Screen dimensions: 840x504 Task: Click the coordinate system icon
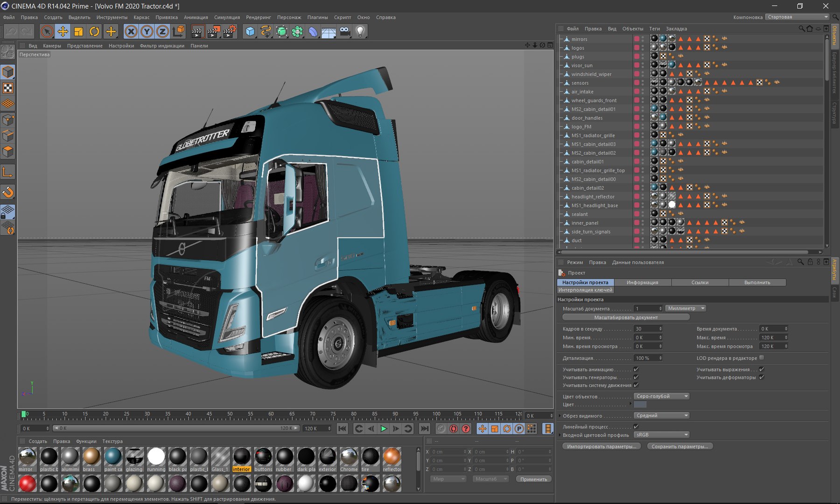[178, 32]
